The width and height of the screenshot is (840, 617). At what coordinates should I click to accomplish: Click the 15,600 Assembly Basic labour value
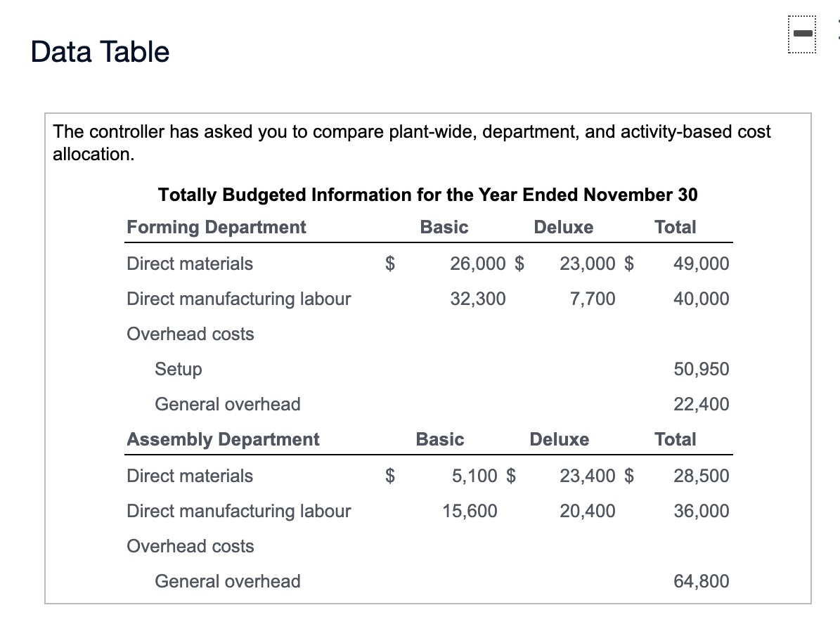click(470, 511)
